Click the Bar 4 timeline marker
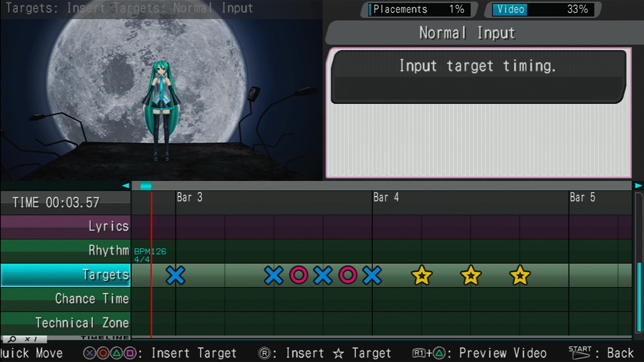 [x=386, y=198]
